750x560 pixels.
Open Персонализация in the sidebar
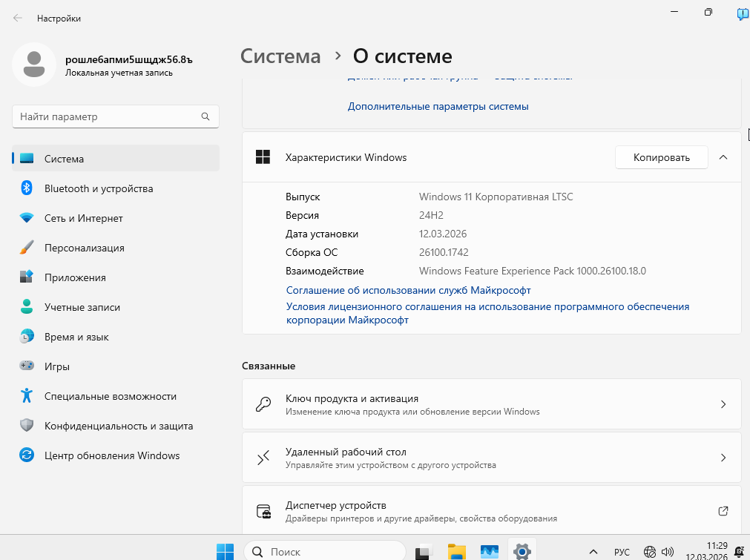[x=84, y=248]
